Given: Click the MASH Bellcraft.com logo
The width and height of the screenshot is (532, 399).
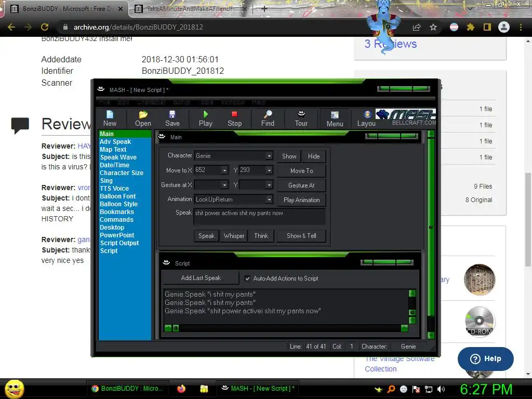Looking at the screenshot, I should pyautogui.click(x=406, y=117).
